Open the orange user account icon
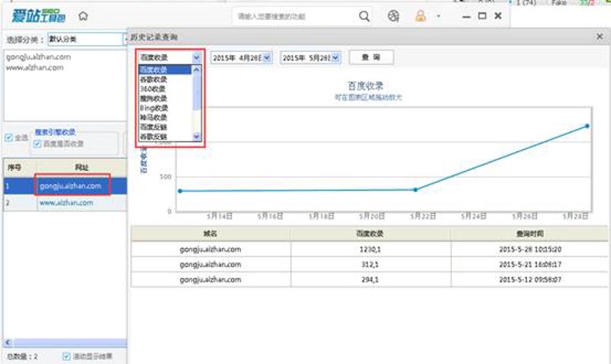 point(421,16)
